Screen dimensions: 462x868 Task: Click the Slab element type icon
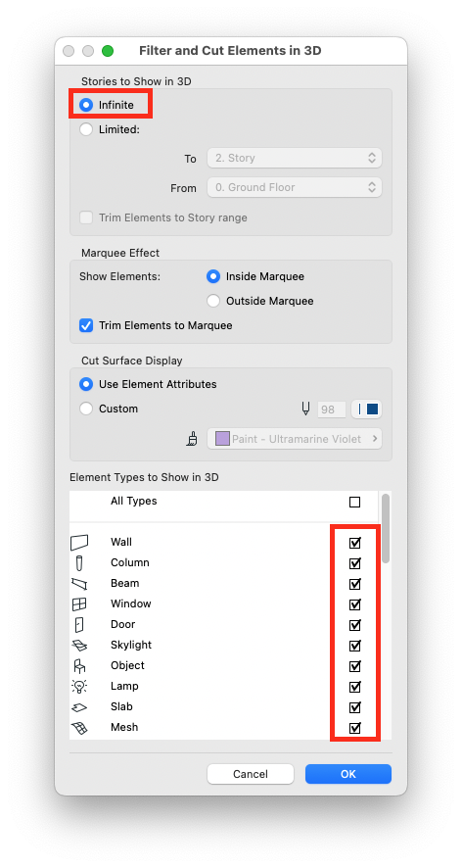pyautogui.click(x=79, y=707)
